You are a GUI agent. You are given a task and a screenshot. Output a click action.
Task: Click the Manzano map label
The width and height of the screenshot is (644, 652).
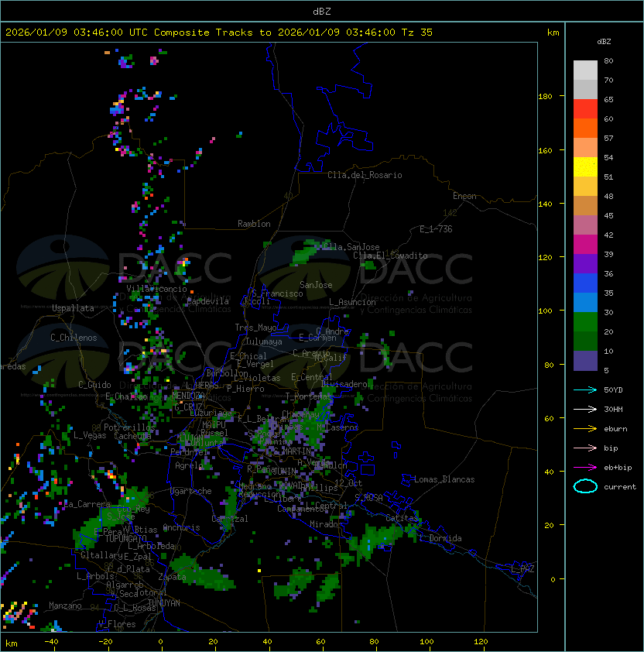pyautogui.click(x=65, y=606)
